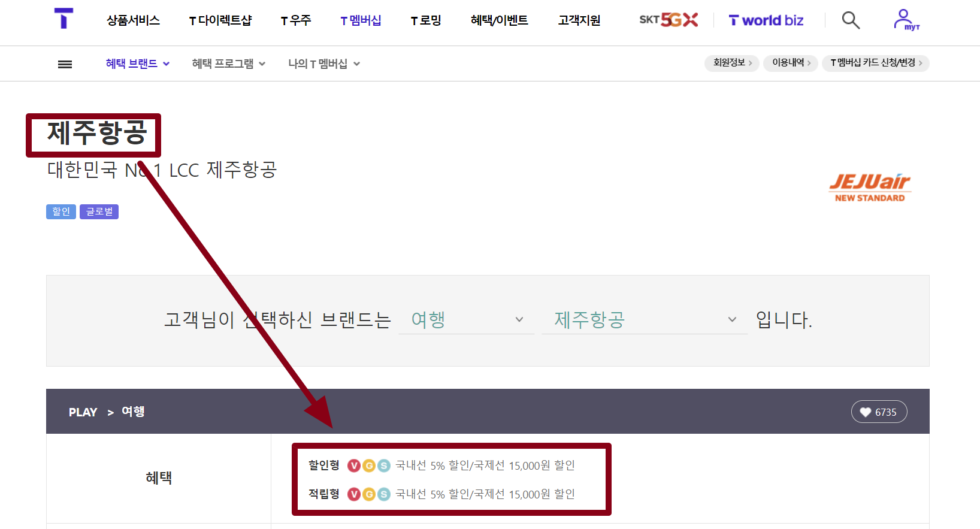The height and width of the screenshot is (529, 980).
Task: Open the 고객지원 menu
Action: (579, 20)
